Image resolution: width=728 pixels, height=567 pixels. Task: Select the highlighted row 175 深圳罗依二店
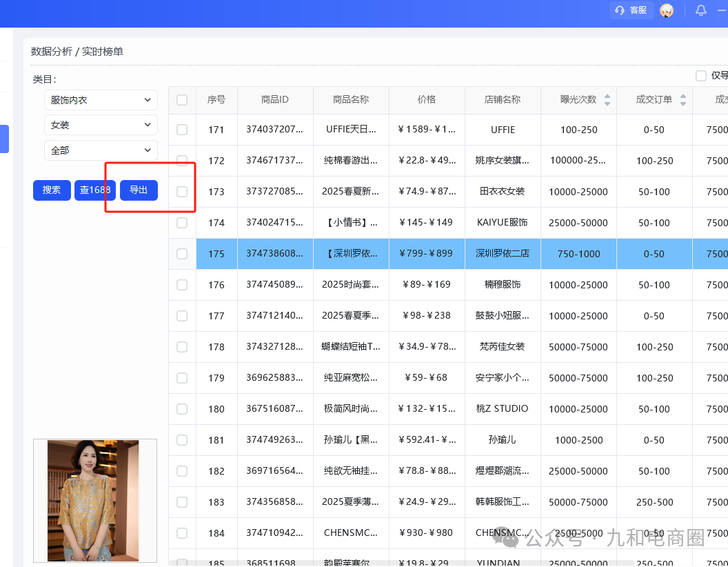tap(427, 254)
